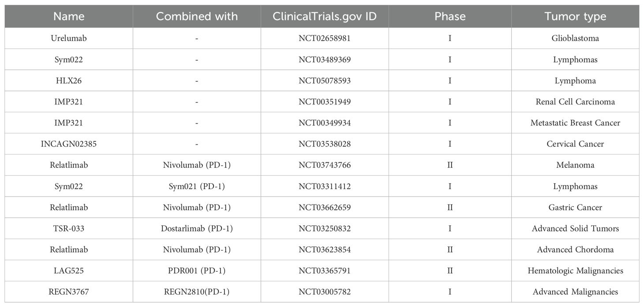Viewport: 644px width, 307px height.
Task: Click trial ID NCT05078593
Action: click(x=325, y=80)
